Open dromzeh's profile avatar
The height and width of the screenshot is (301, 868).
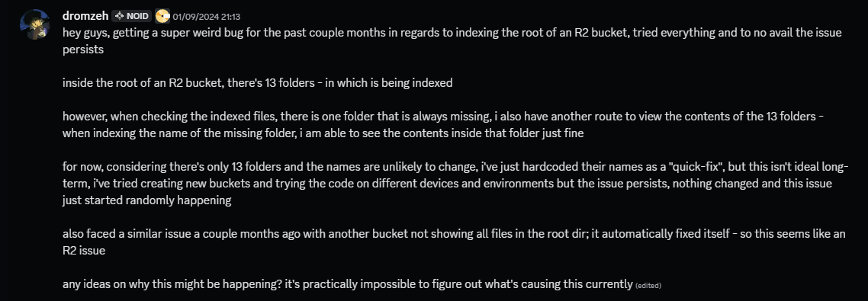(35, 25)
